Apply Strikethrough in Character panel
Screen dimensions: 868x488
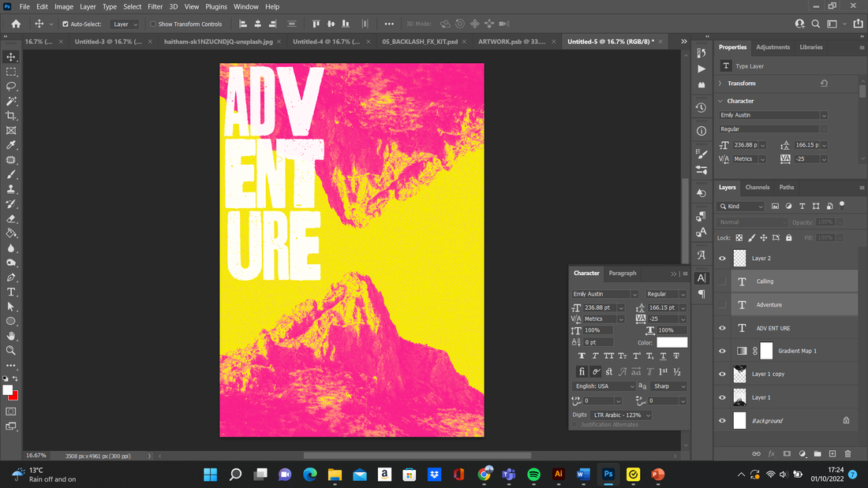[676, 356]
